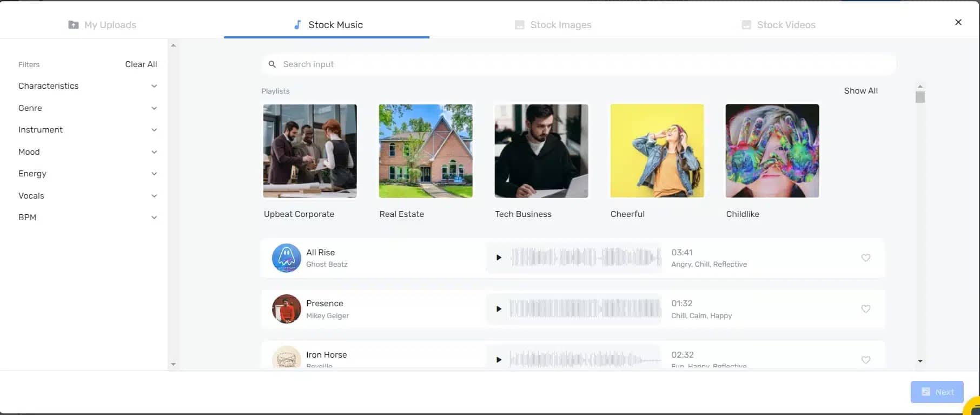980x415 pixels.
Task: Click the music list scrollbar thumb
Action: pos(920,97)
